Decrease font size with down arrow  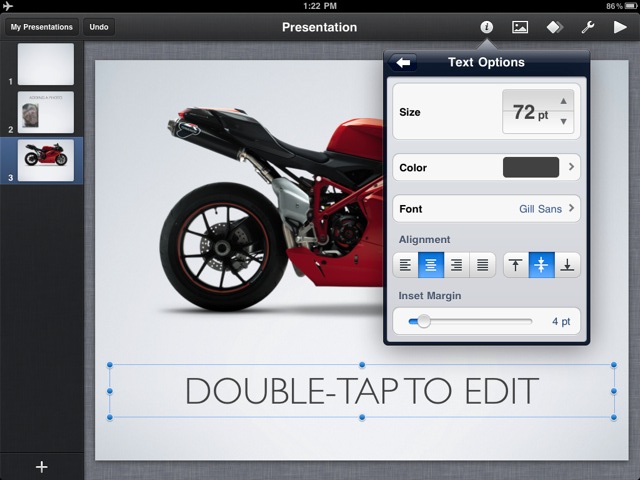(x=563, y=121)
